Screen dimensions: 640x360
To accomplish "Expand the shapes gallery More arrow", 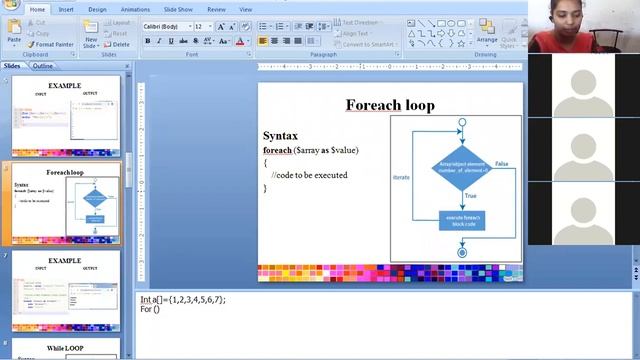I will 471,43.
